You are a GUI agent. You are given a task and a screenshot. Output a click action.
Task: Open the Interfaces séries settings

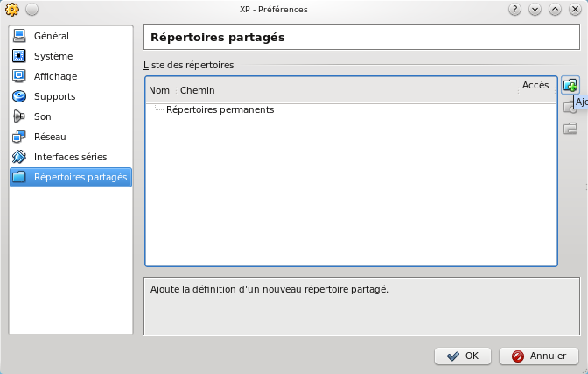[70, 157]
